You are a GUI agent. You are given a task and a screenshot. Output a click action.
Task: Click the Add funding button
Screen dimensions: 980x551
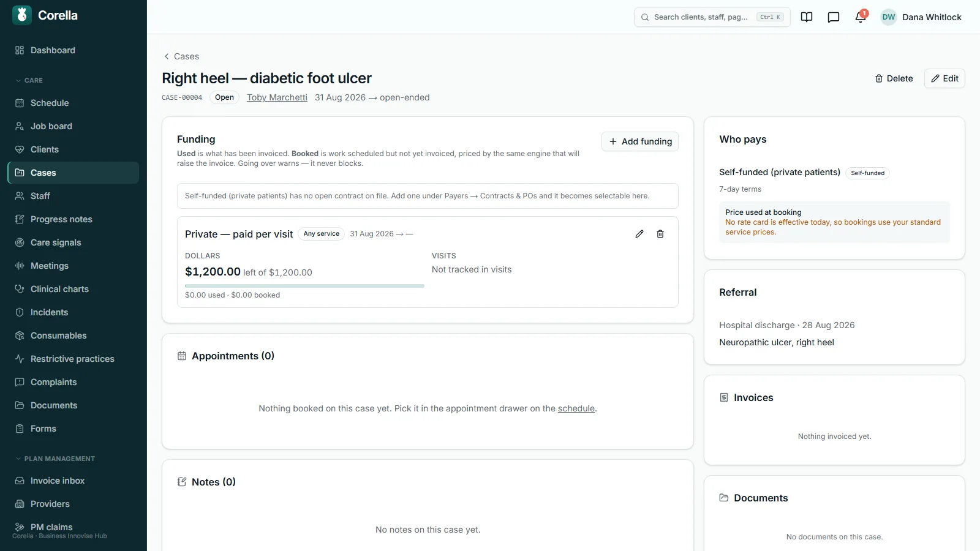coord(640,141)
